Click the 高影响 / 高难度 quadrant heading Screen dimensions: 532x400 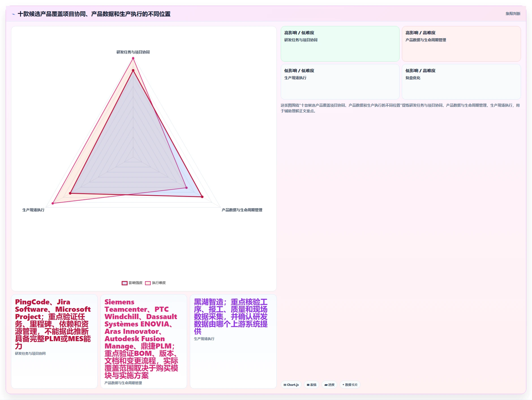tap(421, 33)
